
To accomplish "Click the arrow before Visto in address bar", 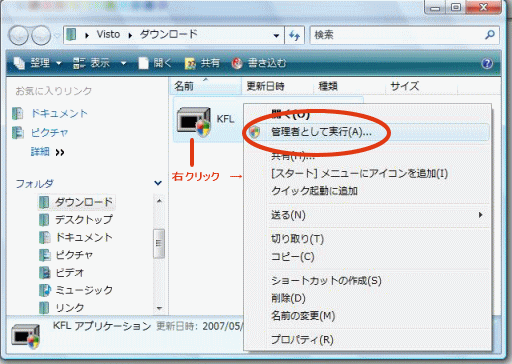I will point(87,35).
